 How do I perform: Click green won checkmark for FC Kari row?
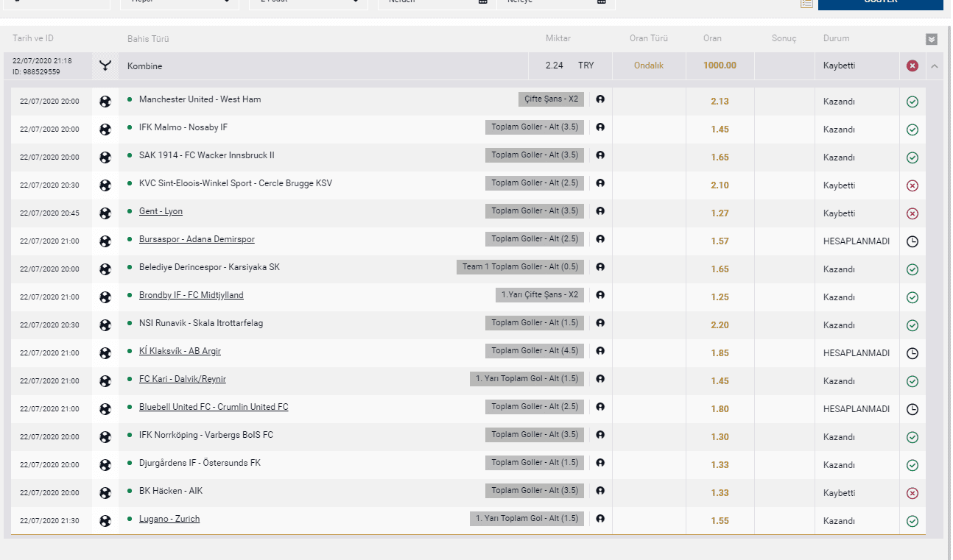click(912, 381)
